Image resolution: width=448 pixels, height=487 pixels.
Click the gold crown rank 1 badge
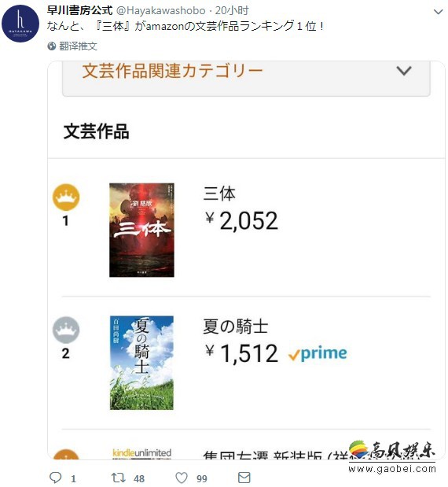(66, 197)
